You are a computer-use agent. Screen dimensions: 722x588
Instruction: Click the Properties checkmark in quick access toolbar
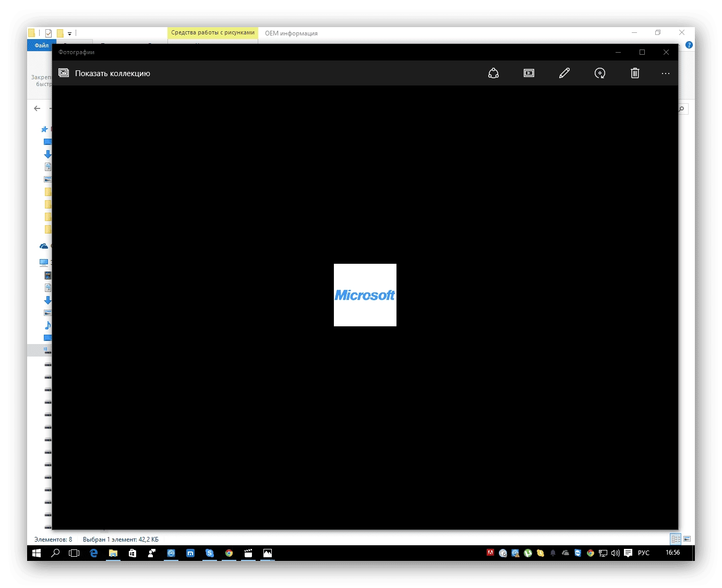click(49, 33)
